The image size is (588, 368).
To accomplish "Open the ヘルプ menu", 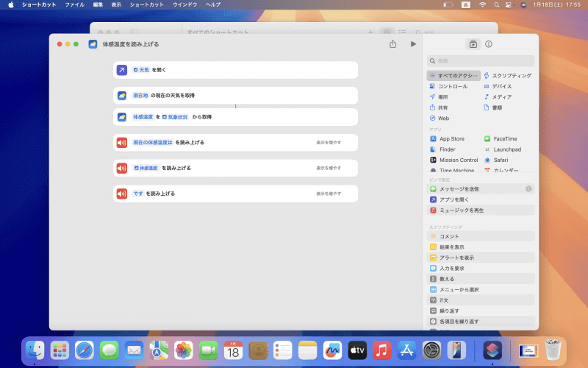I will (213, 4).
